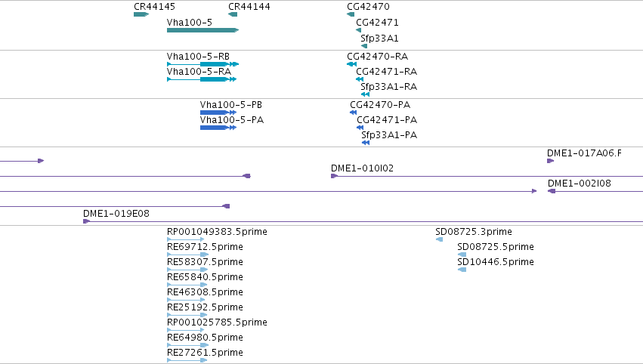Screen dimensions: 643x364
Task: Click the RP001049383.5prime EST label
Action: [217, 232]
